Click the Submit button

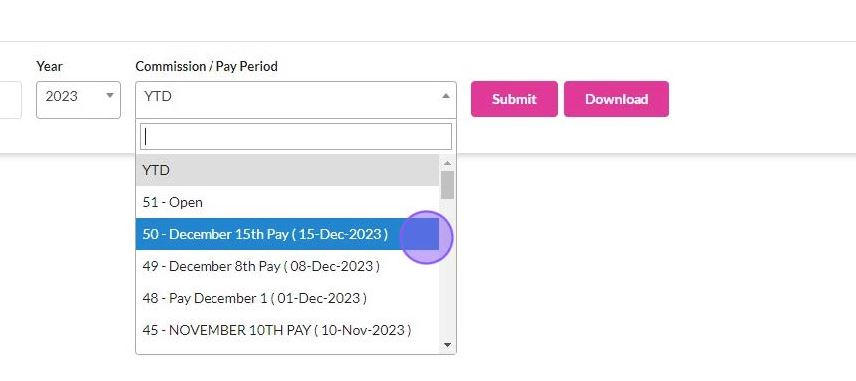click(x=514, y=99)
